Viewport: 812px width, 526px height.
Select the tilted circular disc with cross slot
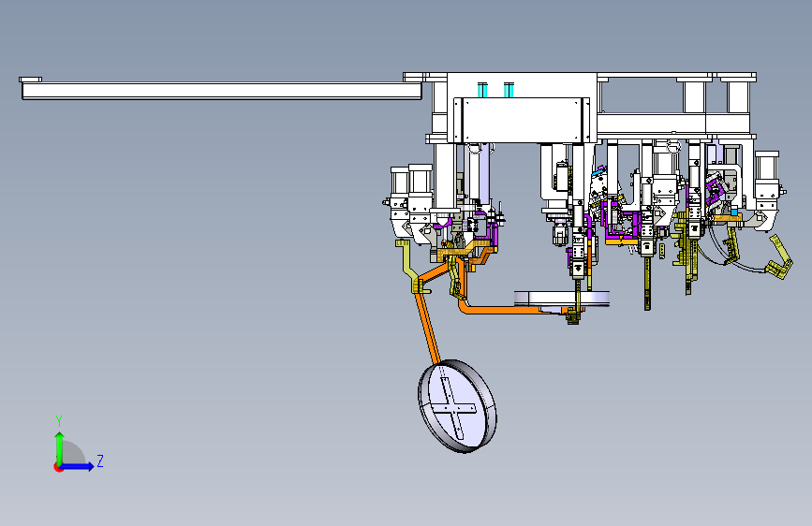[x=457, y=406]
